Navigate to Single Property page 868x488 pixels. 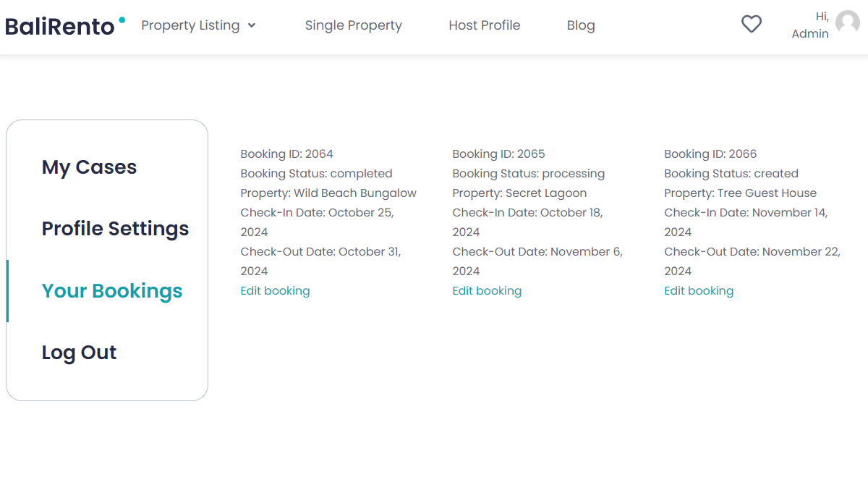tap(353, 25)
